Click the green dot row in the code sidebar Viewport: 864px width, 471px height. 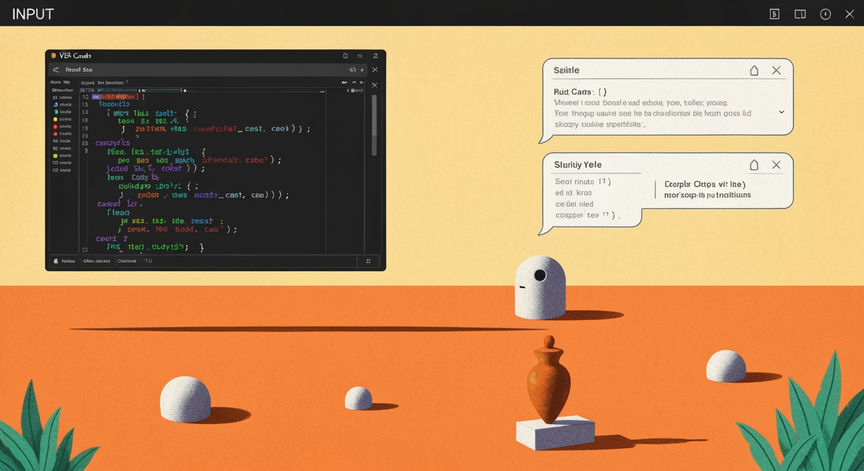point(62,156)
